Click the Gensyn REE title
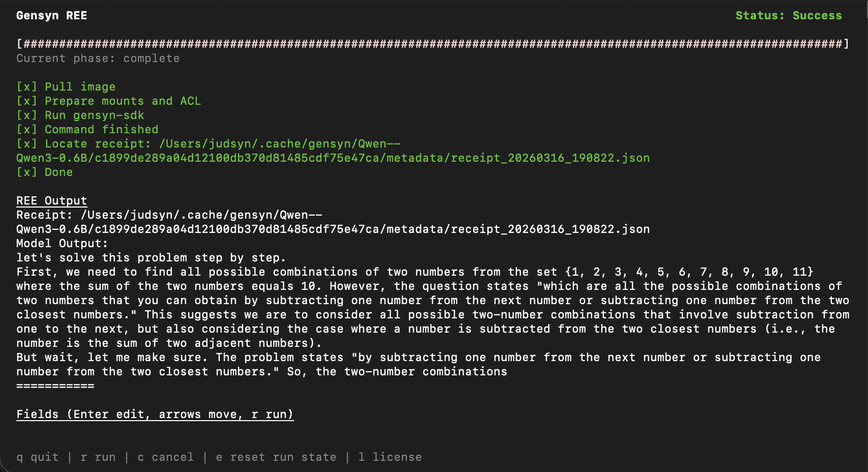This screenshot has height=472, width=868. [x=51, y=16]
